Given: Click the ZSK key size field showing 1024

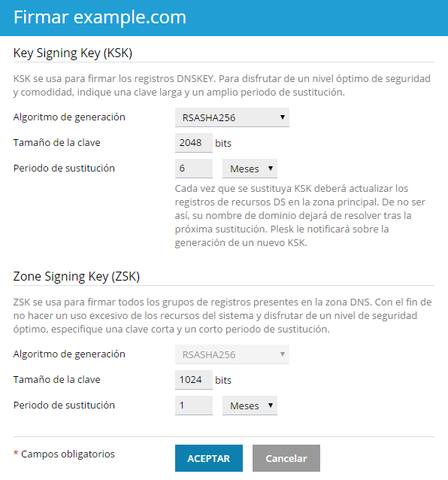Looking at the screenshot, I should pos(194,380).
